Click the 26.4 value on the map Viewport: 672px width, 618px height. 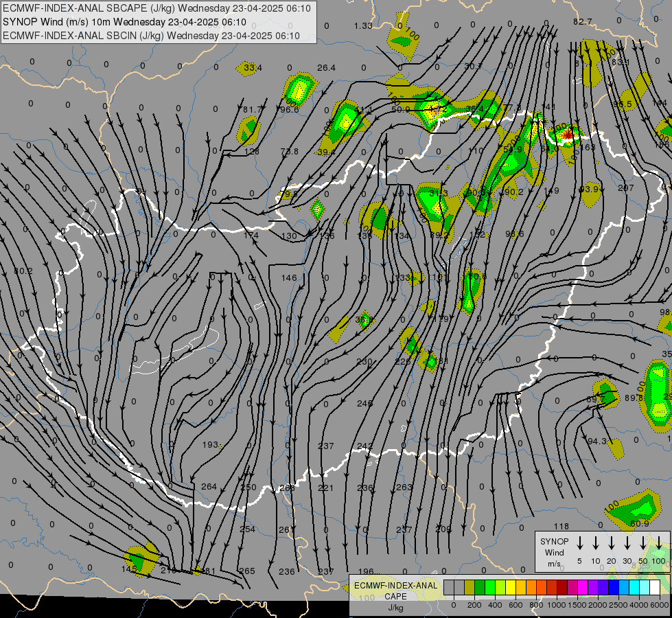(x=326, y=68)
